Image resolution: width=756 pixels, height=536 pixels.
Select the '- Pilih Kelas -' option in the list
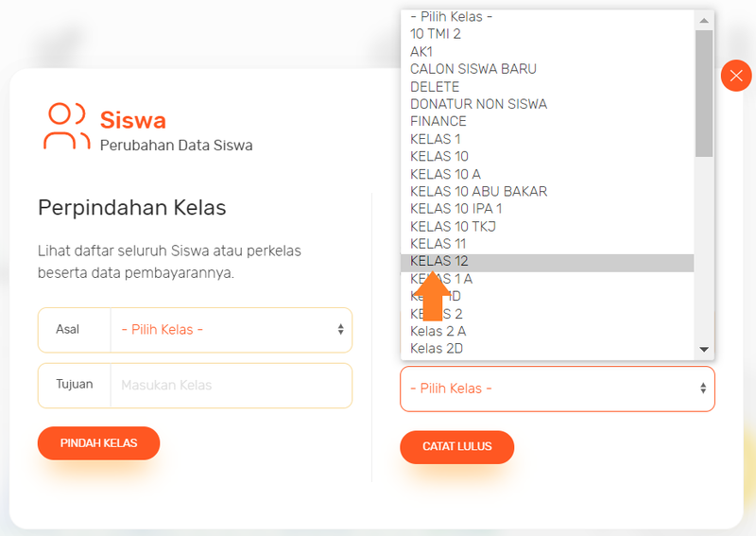click(547, 17)
